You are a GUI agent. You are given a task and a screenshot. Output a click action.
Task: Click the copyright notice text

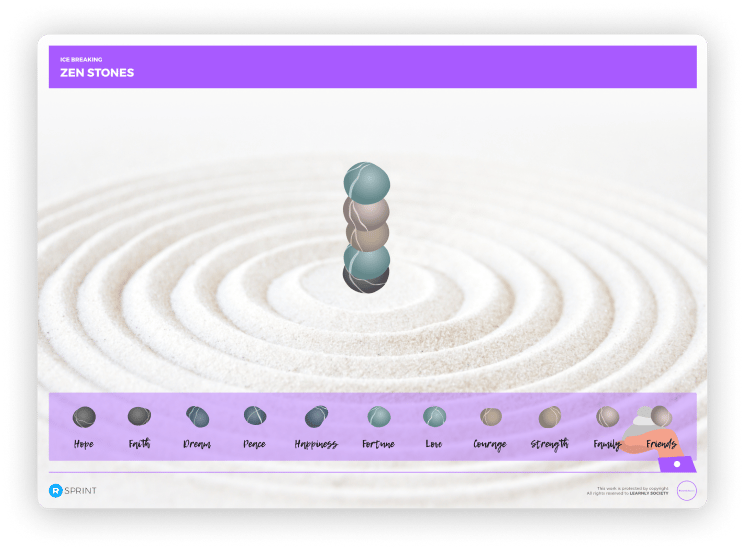(628, 491)
